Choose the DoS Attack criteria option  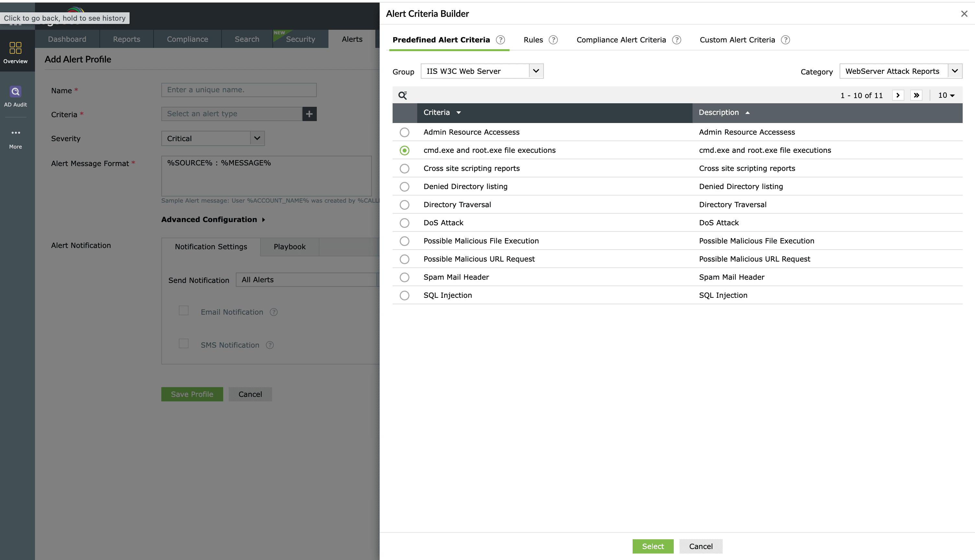pyautogui.click(x=404, y=223)
